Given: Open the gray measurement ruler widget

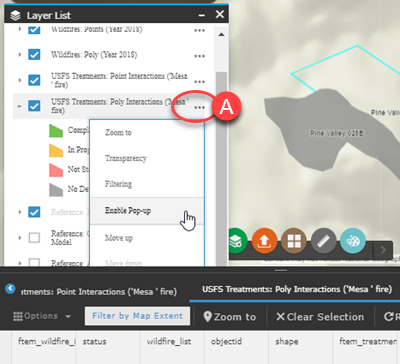Looking at the screenshot, I should [323, 241].
